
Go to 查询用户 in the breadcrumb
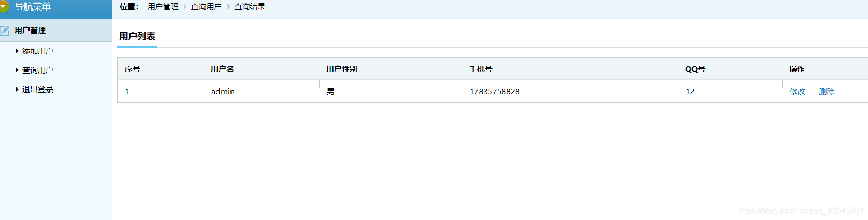point(206,7)
